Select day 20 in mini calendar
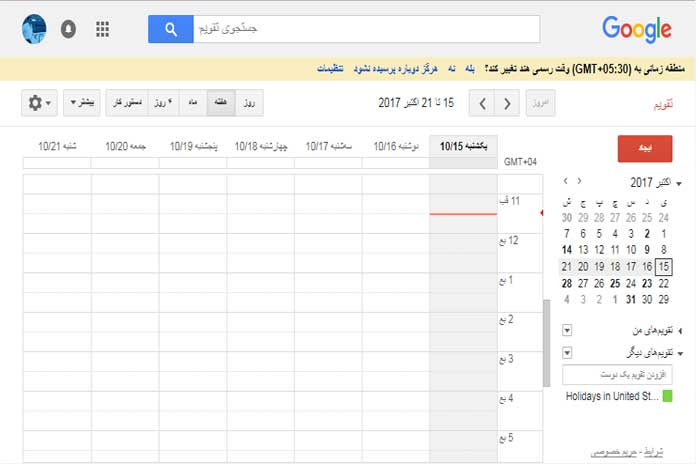 583,266
